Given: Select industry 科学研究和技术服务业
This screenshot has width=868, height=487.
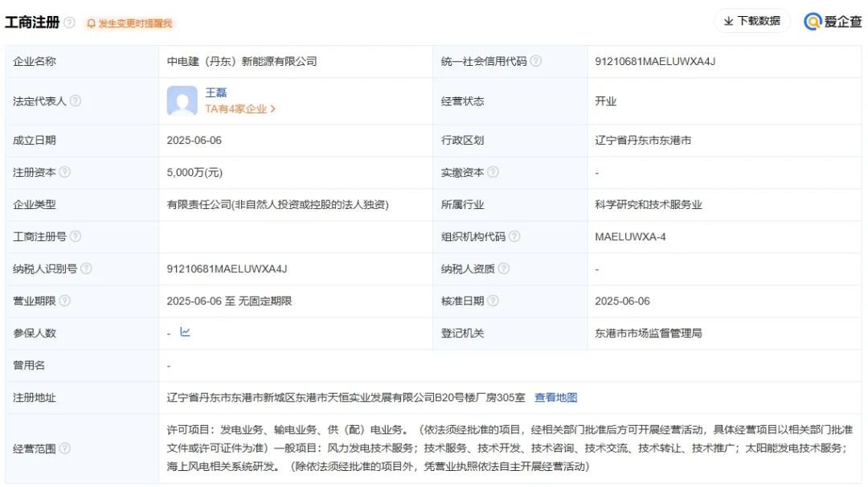Looking at the screenshot, I should click(x=649, y=205).
